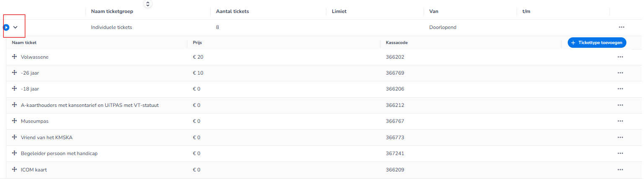Click the move handle of the Volwassene ticket
Image resolution: width=644 pixels, height=179 pixels.
(x=15, y=57)
